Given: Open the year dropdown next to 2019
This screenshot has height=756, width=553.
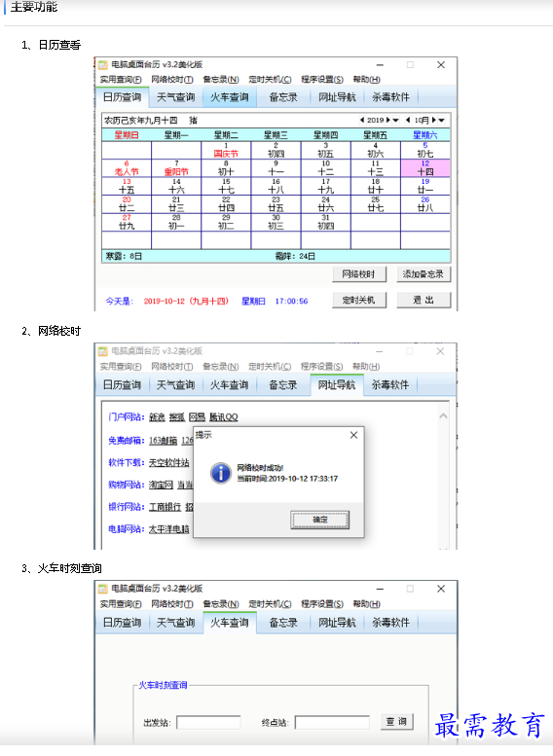Looking at the screenshot, I should click(395, 120).
